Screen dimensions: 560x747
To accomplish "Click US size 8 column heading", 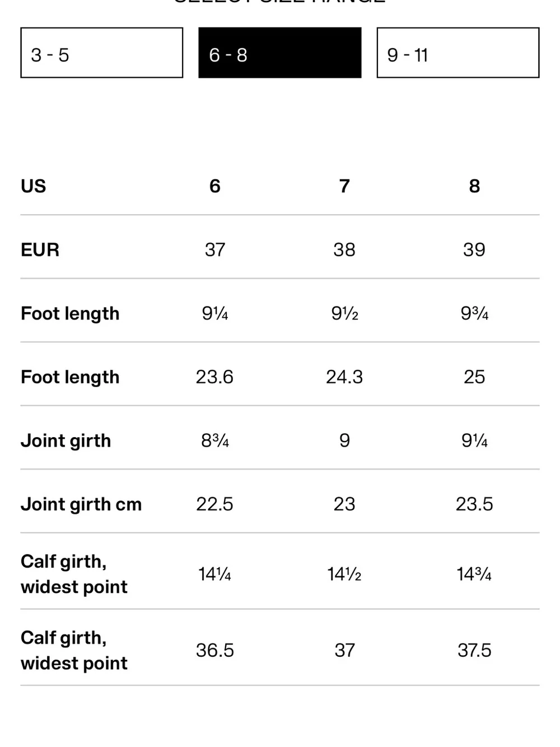I will 474,186.
